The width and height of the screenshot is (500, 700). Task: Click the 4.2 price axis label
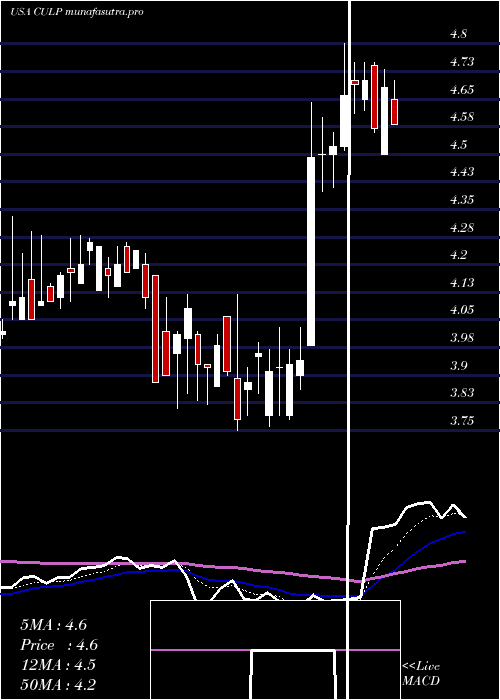point(458,255)
